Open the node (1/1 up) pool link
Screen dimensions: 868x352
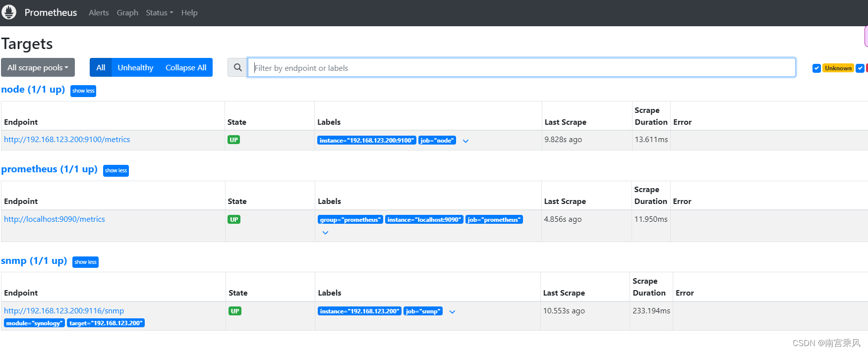click(x=33, y=90)
